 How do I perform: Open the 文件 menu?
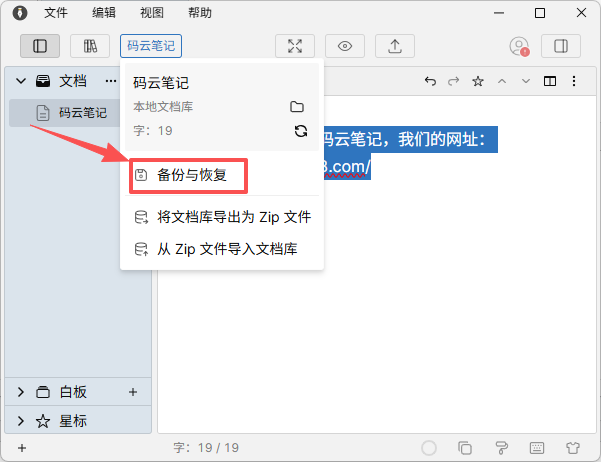[x=56, y=13]
